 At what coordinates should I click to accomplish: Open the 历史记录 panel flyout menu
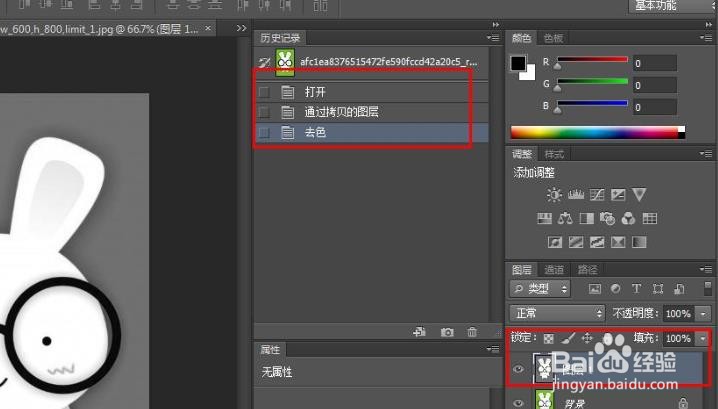493,38
